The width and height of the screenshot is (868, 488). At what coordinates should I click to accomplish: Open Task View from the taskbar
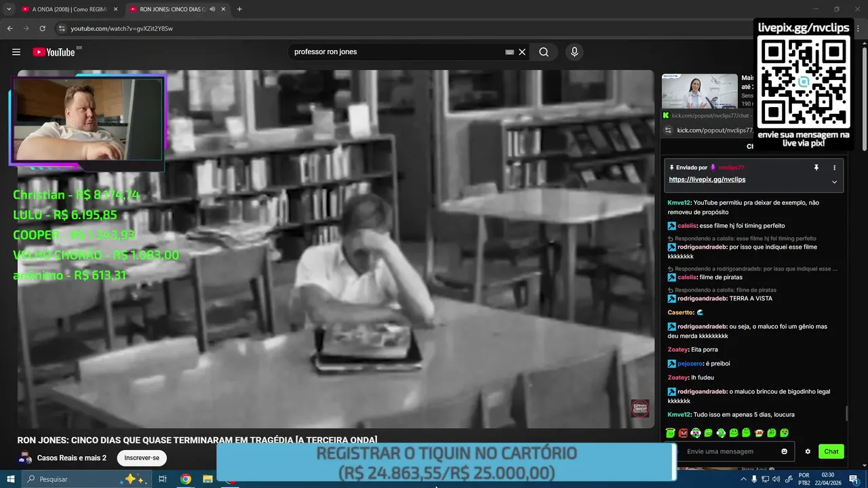163,479
